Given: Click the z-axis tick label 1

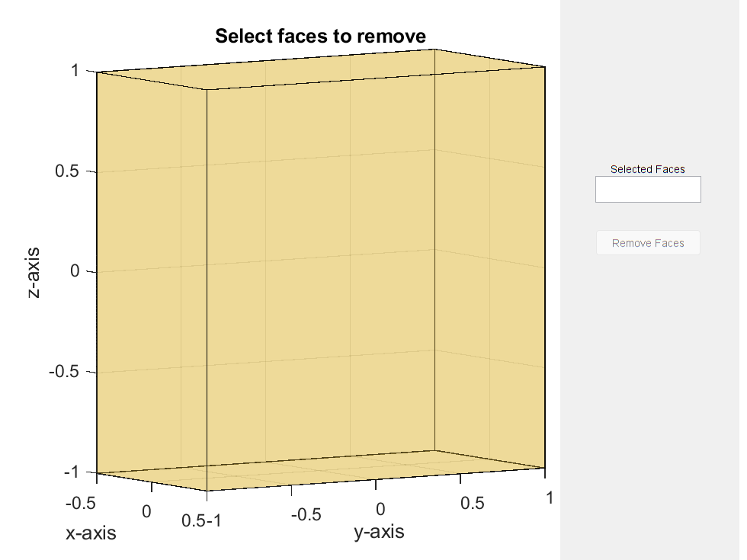Looking at the screenshot, I should pos(75,71).
